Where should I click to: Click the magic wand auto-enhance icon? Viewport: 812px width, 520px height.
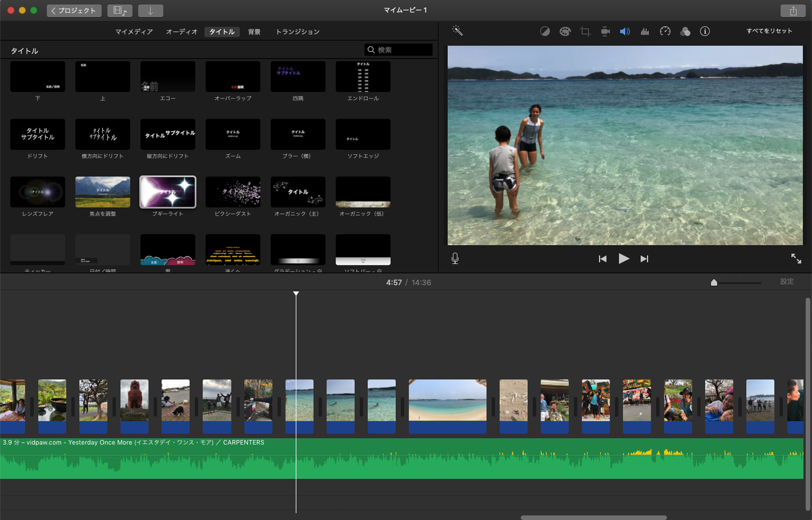(x=457, y=30)
